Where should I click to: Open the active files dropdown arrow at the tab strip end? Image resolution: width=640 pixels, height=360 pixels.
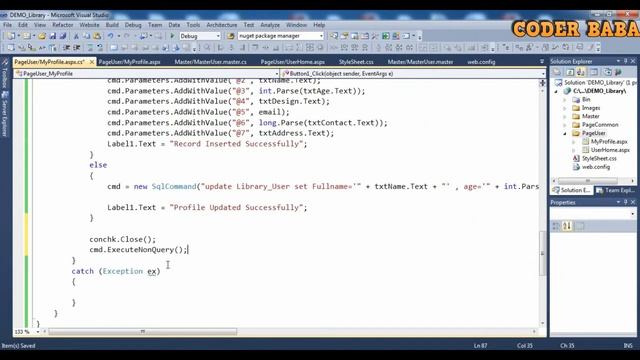(542, 62)
